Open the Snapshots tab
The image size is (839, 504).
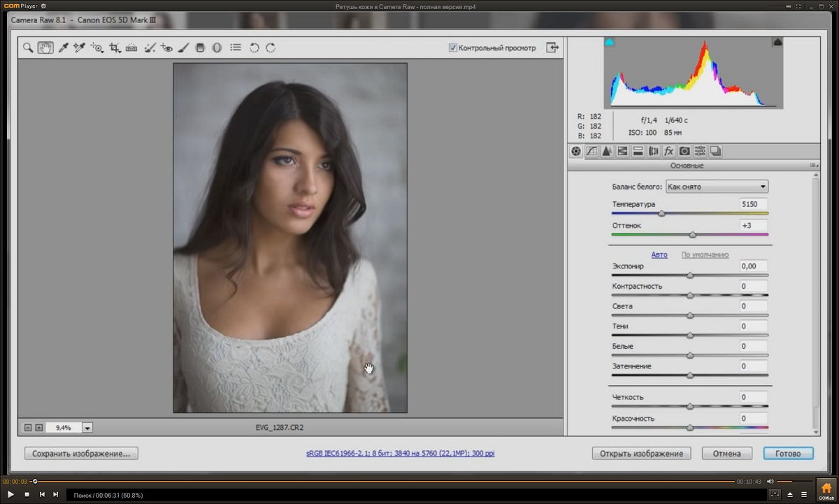coord(715,151)
